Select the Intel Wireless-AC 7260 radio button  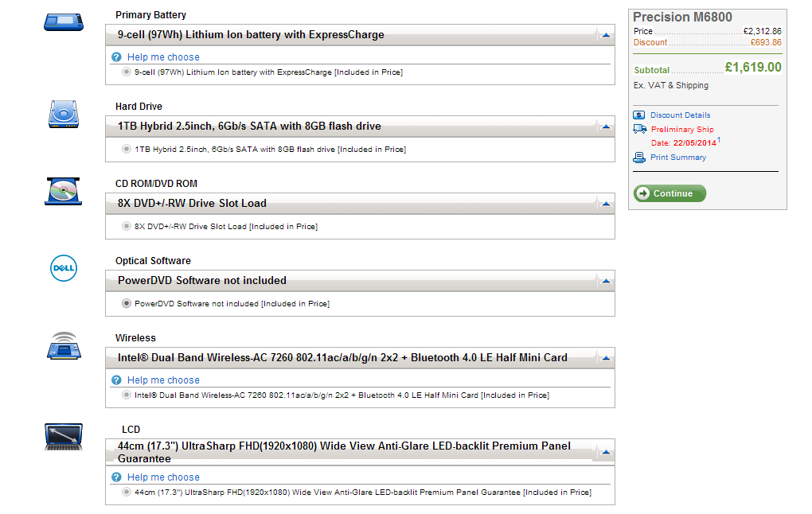pyautogui.click(x=127, y=395)
